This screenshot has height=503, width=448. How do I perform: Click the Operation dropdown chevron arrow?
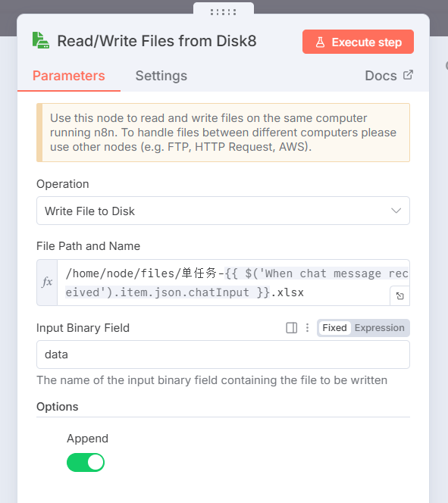(396, 211)
